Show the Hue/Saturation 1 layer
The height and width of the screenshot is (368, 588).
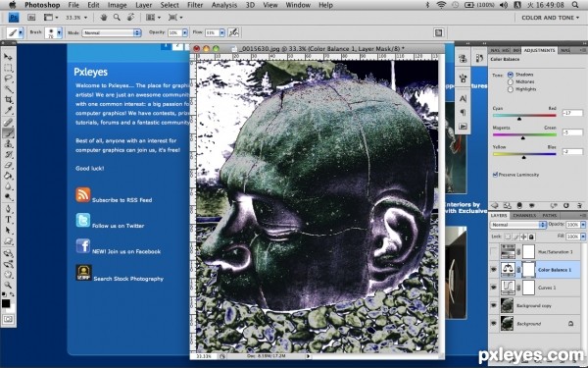pyautogui.click(x=494, y=252)
